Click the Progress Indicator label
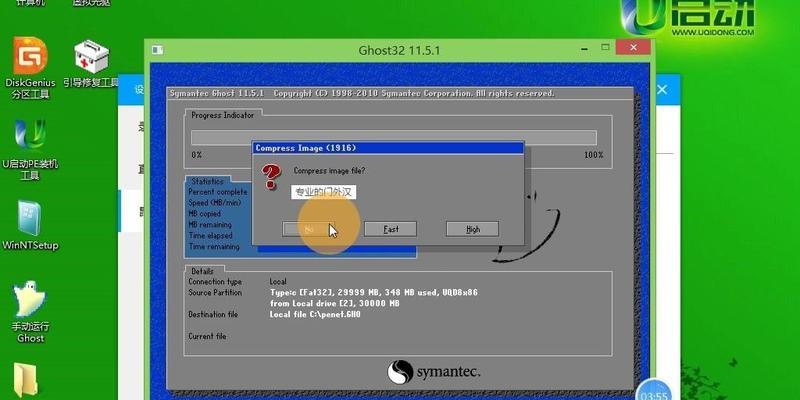 (222, 115)
